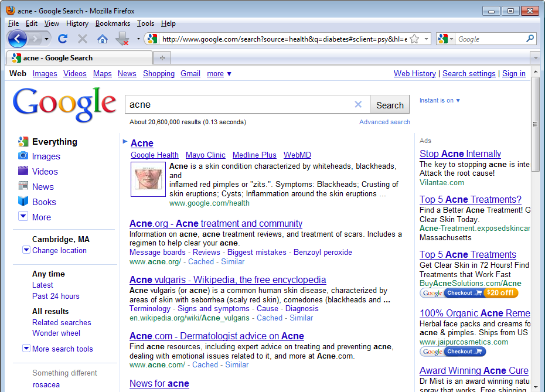The width and height of the screenshot is (545, 392).
Task: Bookmark this page with the star icon
Action: [414, 39]
